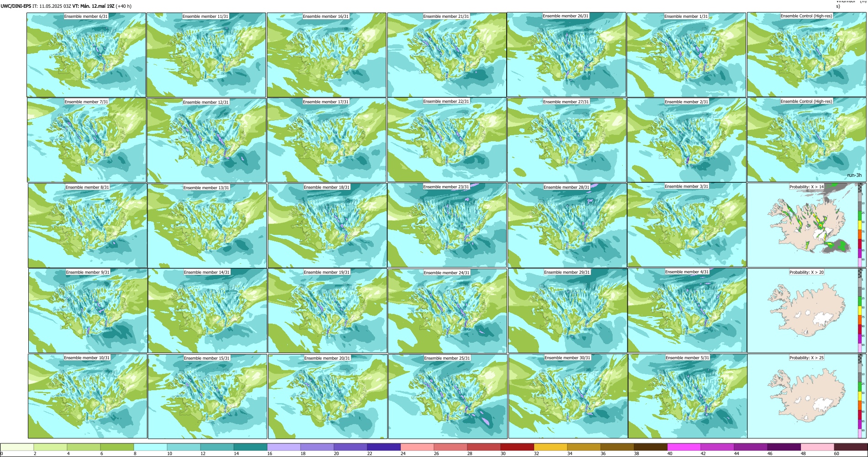Pick the dark brown 38–40 legend swatch
Image resolution: width=868 pixels, height=457 pixels.
point(651,447)
